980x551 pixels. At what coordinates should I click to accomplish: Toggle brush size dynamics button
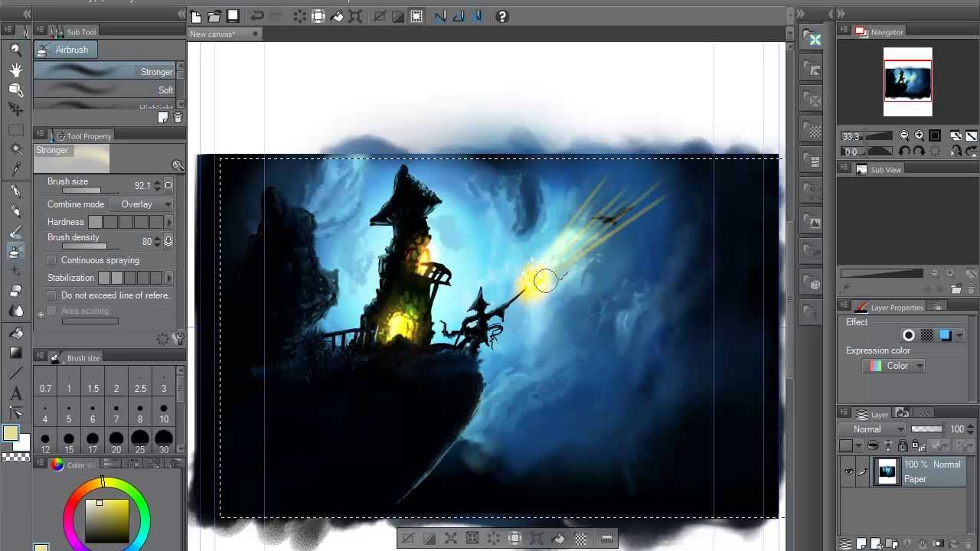168,185
